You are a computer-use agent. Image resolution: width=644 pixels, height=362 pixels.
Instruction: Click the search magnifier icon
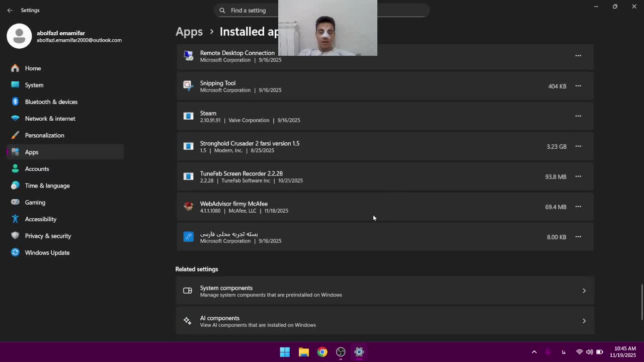pos(222,10)
